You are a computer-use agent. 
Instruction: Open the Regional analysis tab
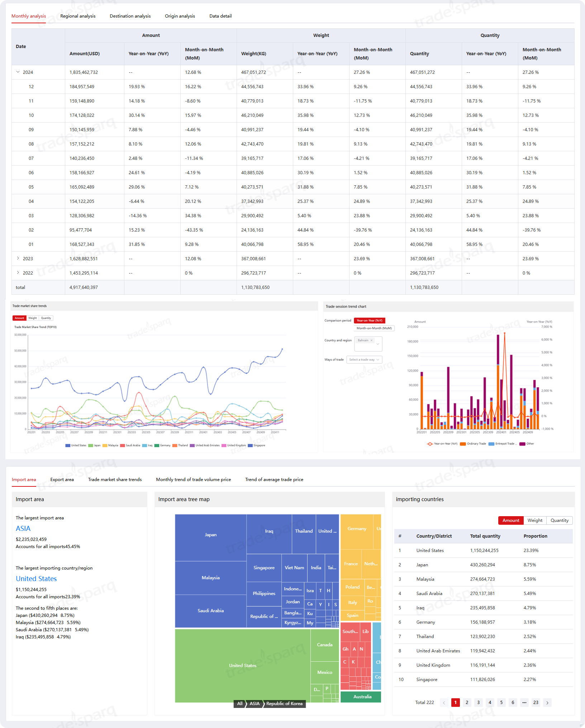pos(78,16)
